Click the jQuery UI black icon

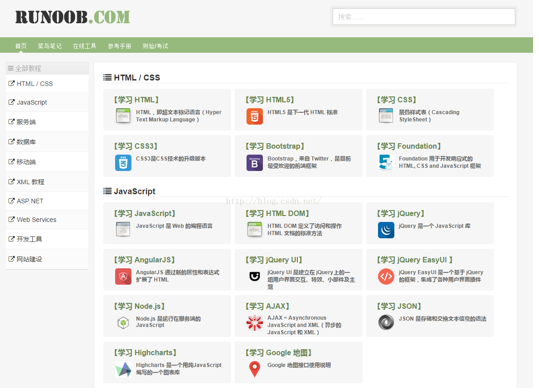257,279
